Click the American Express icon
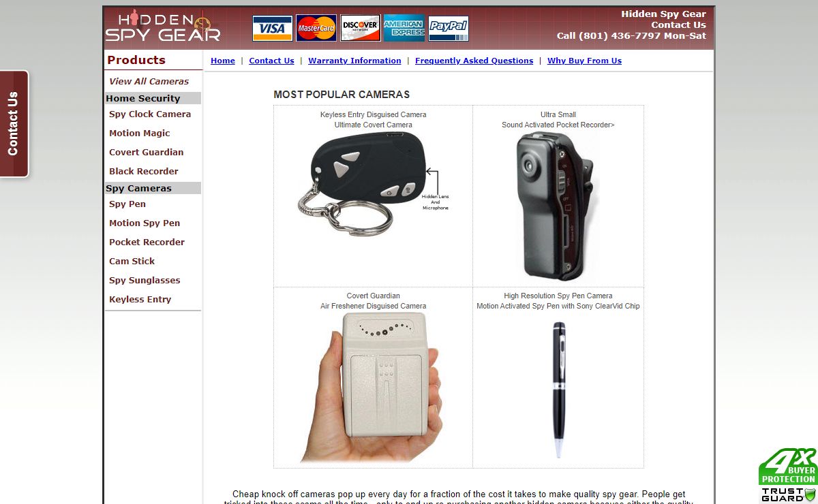The image size is (818, 504). coord(404,29)
